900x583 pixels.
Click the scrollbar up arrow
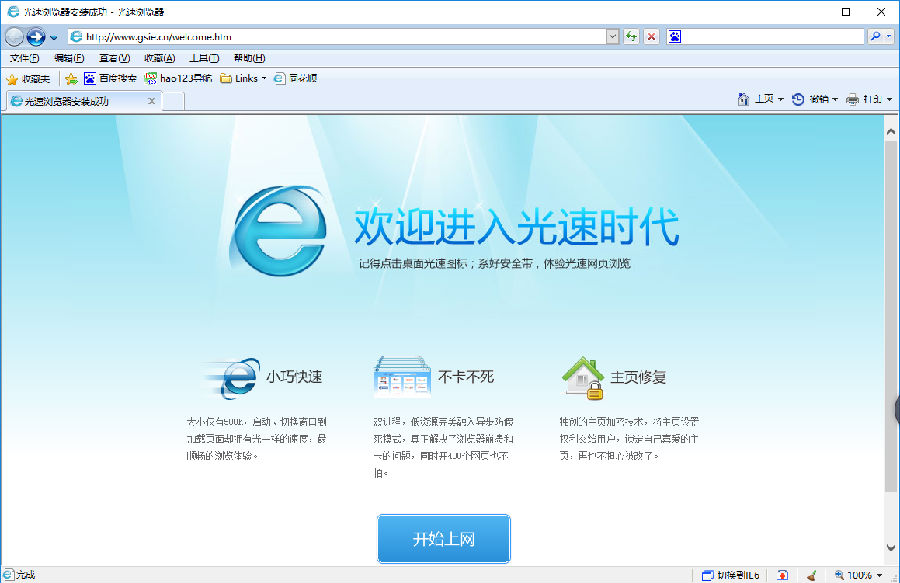coord(891,131)
